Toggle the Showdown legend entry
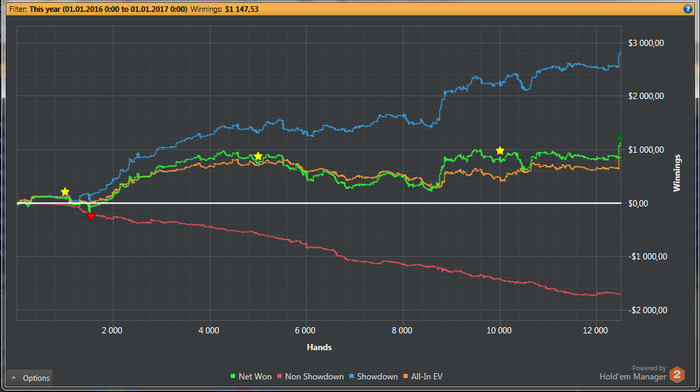Viewport: 700px width, 392px height. tap(374, 377)
